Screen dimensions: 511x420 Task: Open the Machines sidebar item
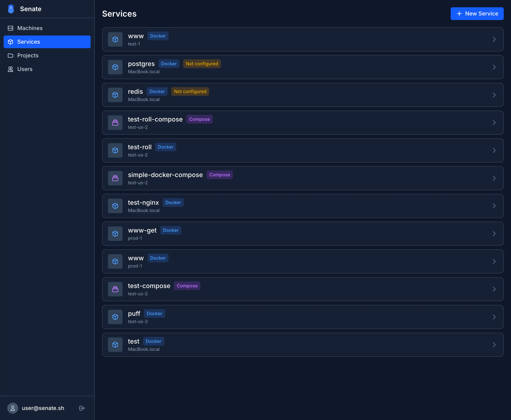coord(47,28)
